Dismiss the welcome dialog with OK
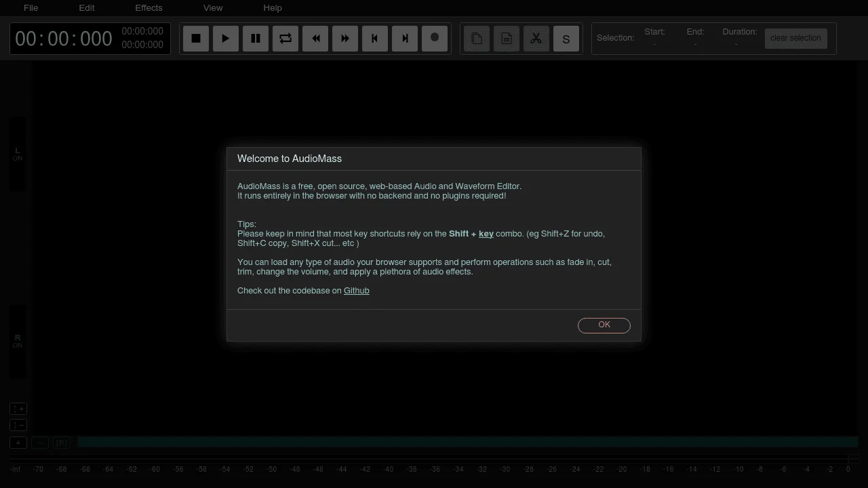The image size is (868, 488). [604, 325]
